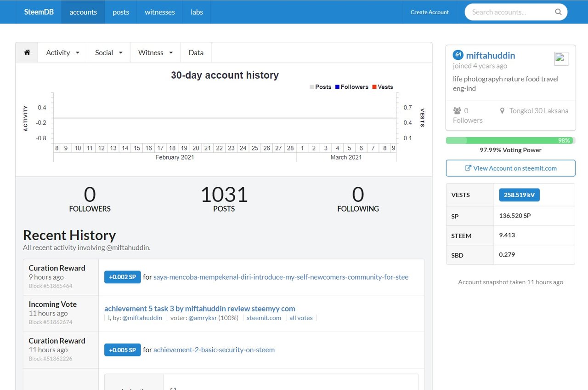Screen dimensions: 588x390
Task: Open accounts in top navigation
Action: 83,12
